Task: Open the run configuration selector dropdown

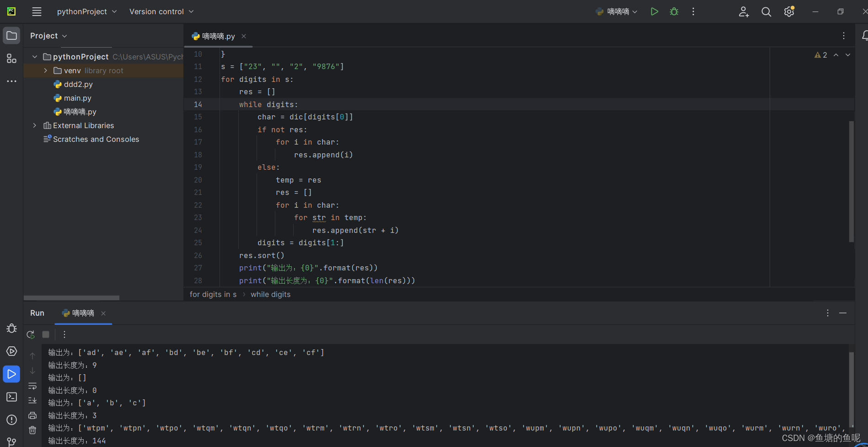Action: coord(617,11)
